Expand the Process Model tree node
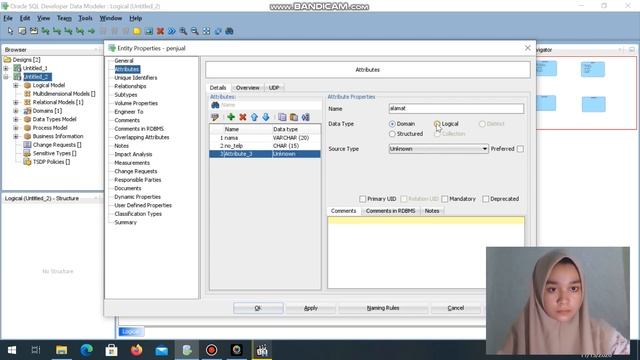The height and width of the screenshot is (360, 640). point(16,128)
